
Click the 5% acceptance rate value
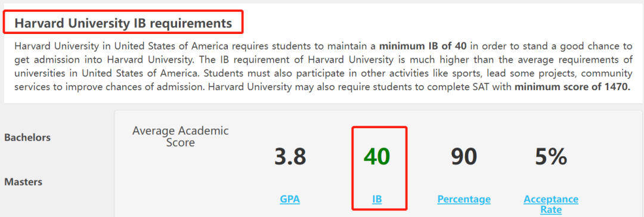551,157
